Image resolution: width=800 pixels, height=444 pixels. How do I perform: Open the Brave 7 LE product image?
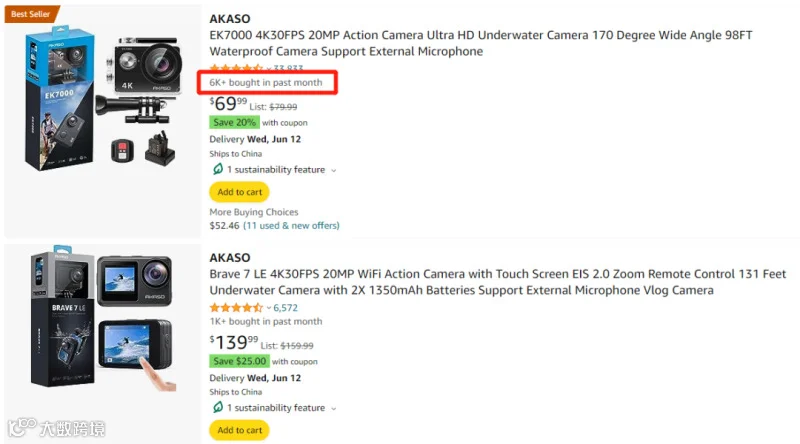click(103, 319)
